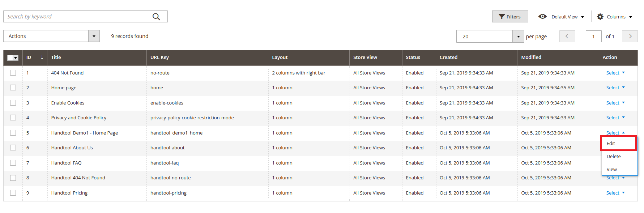Click the Filters button
This screenshot has height=213, width=644.
click(x=510, y=16)
